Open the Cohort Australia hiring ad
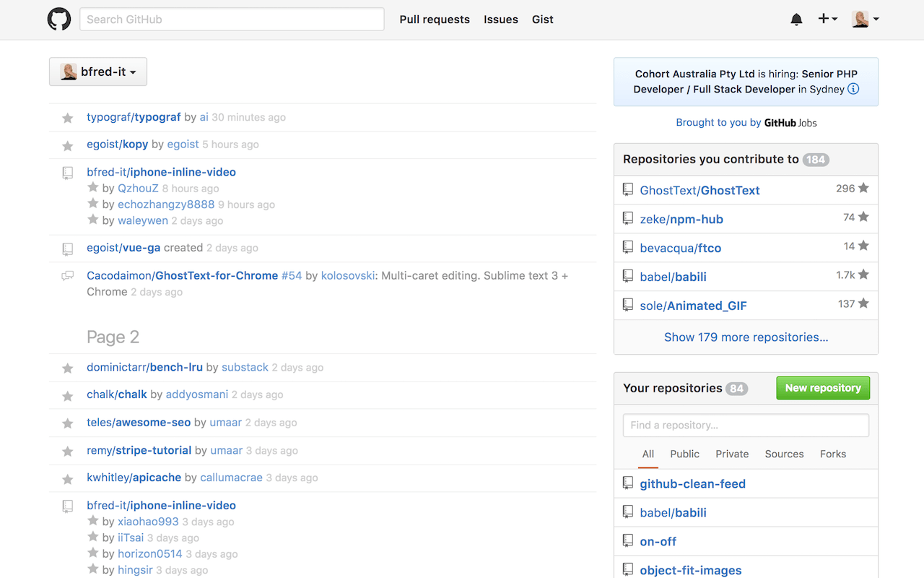The image size is (924, 578). (746, 82)
